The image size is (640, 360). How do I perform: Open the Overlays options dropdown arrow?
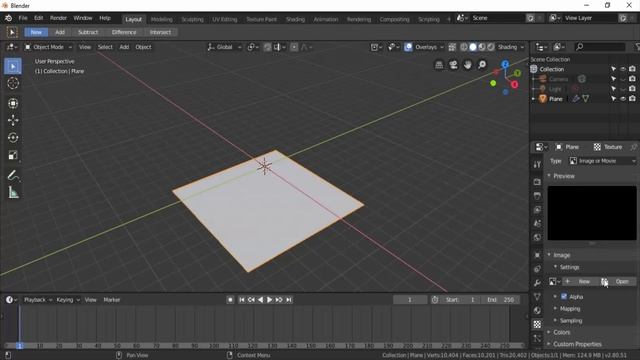tap(442, 47)
